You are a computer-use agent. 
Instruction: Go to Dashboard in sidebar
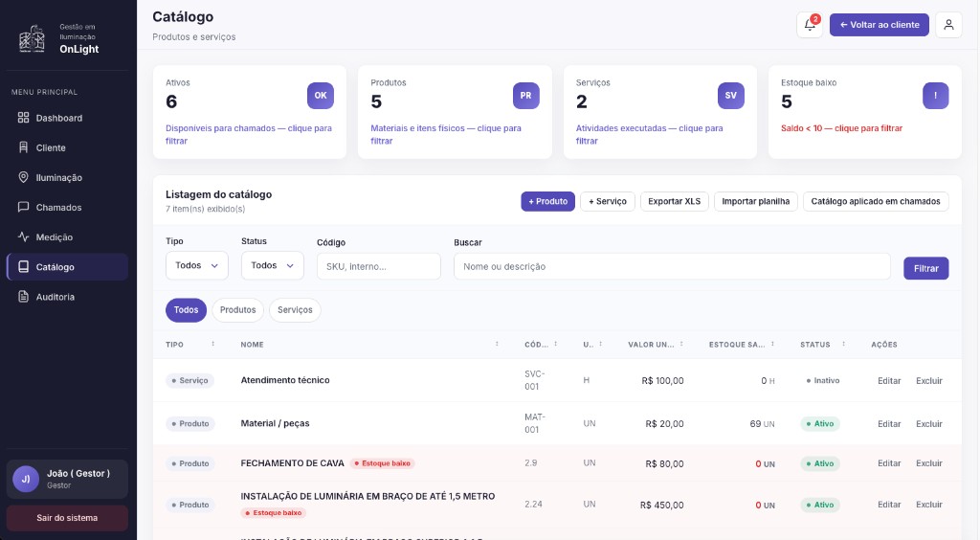[68, 118]
